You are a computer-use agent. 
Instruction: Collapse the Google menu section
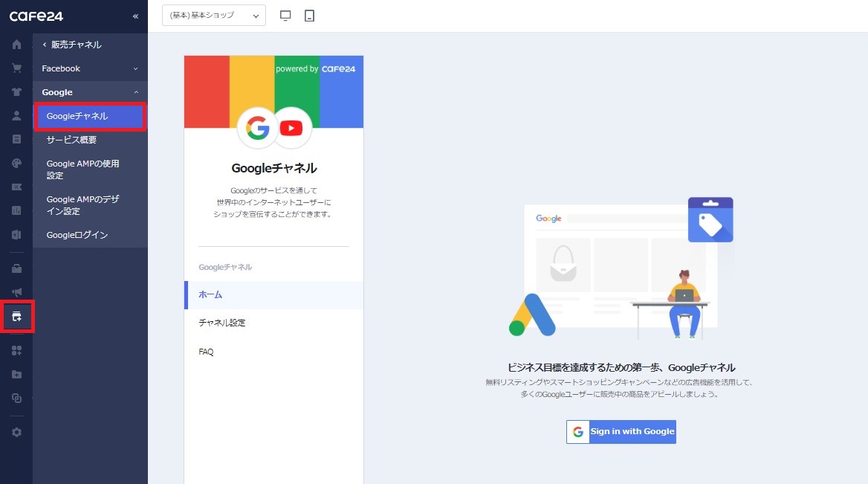point(90,92)
